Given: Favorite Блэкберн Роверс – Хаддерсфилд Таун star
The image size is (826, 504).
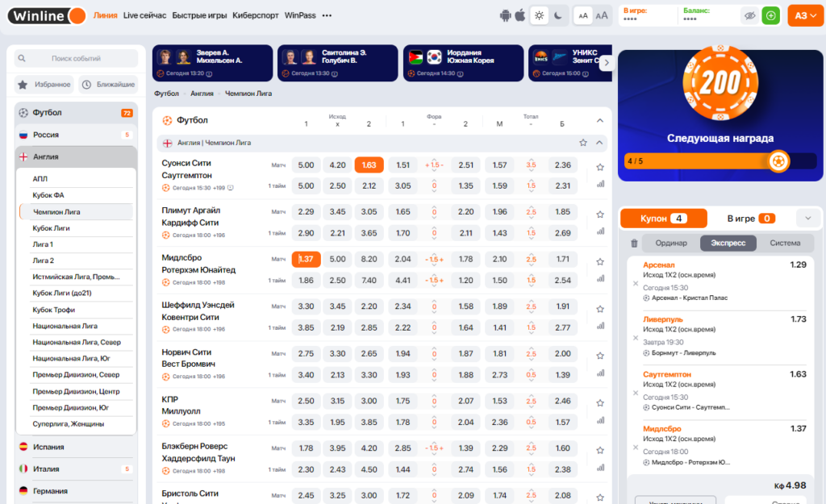Looking at the screenshot, I should [x=600, y=451].
